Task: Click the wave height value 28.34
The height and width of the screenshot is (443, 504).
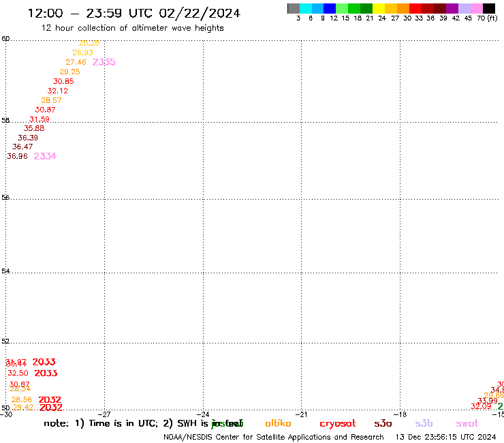Action: point(20,389)
